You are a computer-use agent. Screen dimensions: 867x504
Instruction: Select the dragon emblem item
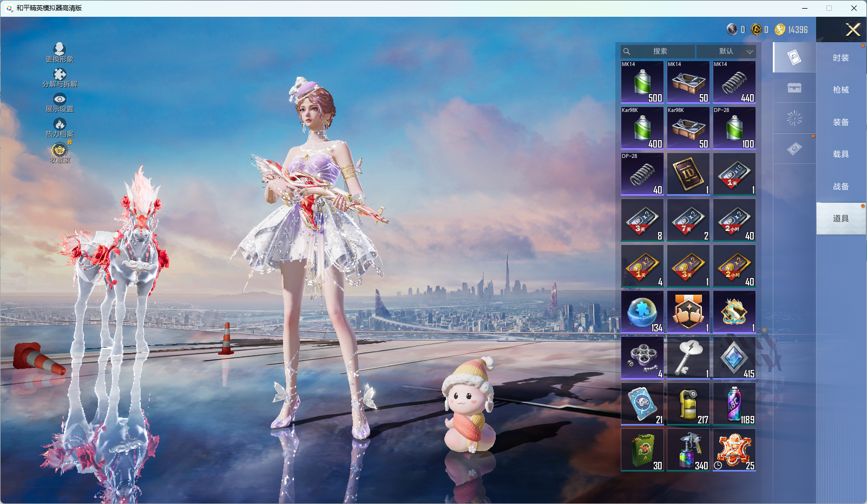click(x=734, y=312)
